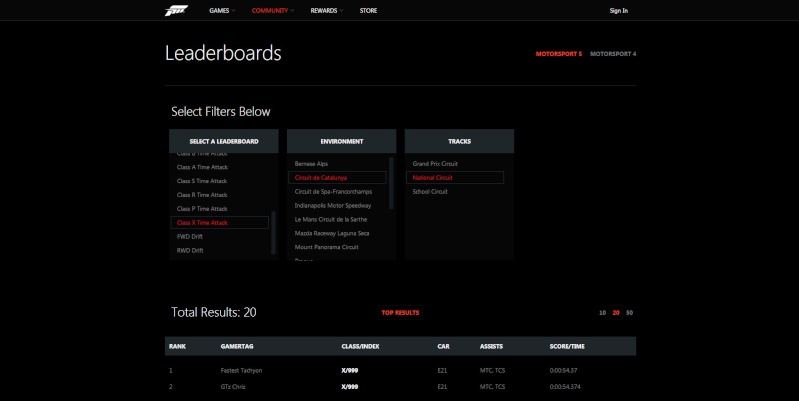Click the Forza logo icon
This screenshot has height=401, width=799.
176,11
